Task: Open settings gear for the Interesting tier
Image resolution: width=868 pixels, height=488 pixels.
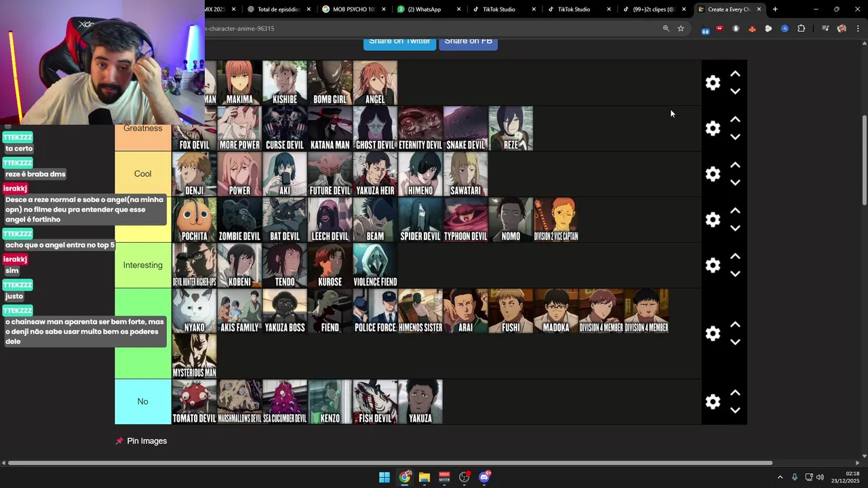Action: click(713, 265)
